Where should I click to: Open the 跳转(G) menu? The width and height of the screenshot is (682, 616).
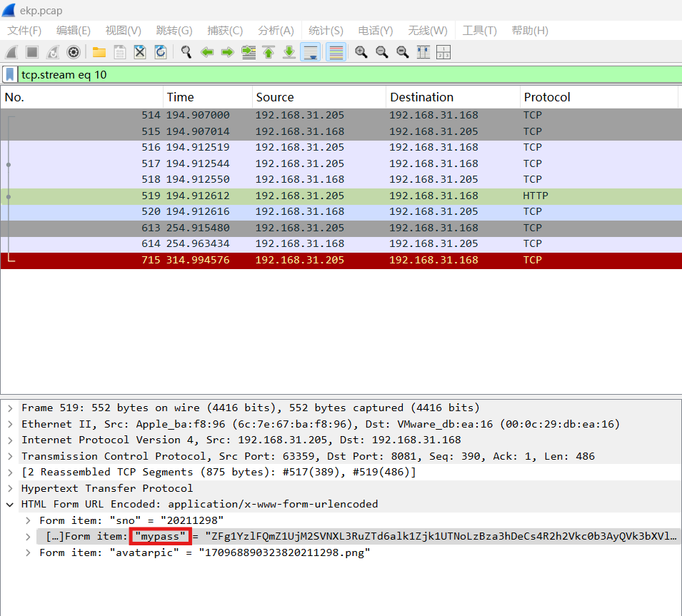(x=174, y=31)
